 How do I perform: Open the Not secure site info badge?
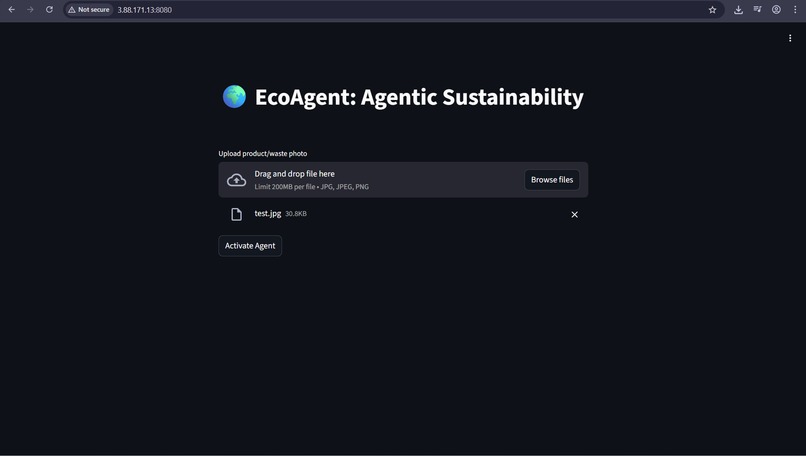click(89, 10)
